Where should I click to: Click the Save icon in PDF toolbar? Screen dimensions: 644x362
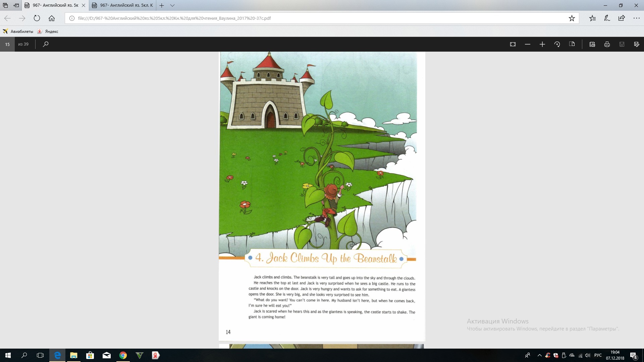click(x=622, y=44)
